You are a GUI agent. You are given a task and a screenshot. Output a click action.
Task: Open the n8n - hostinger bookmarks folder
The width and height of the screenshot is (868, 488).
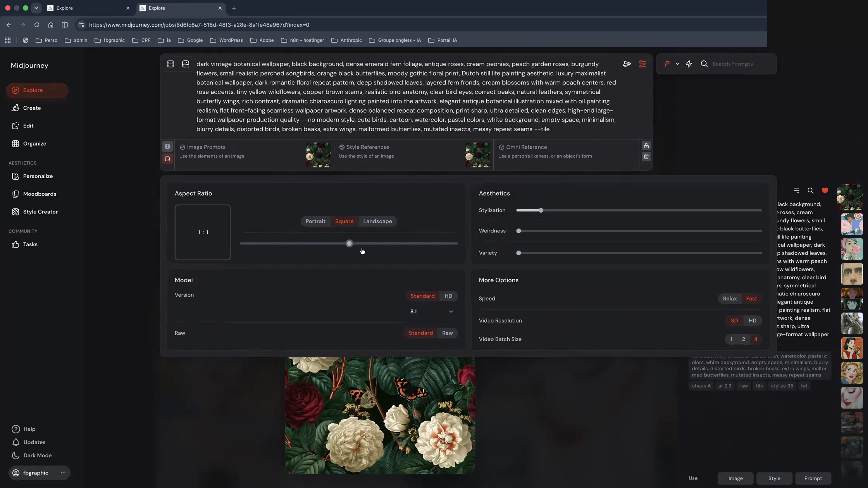pyautogui.click(x=302, y=40)
